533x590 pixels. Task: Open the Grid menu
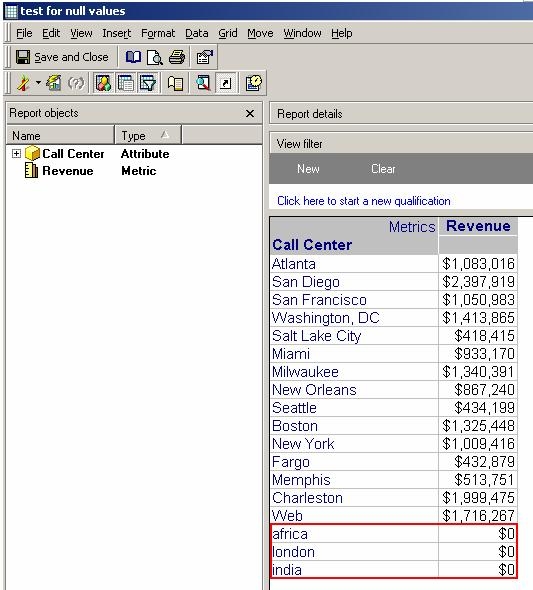[228, 33]
